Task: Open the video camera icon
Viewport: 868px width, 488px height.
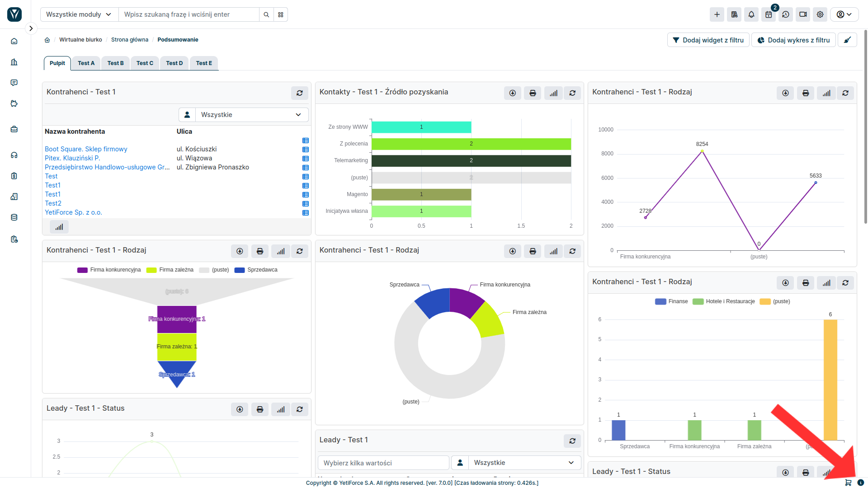Action: [803, 14]
